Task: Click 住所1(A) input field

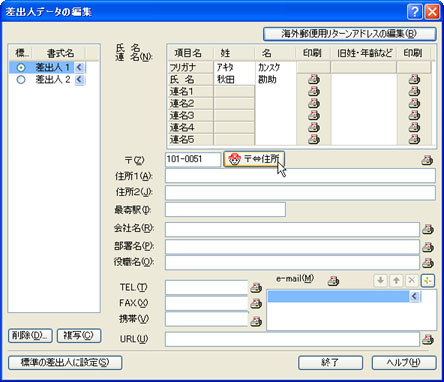Action: coord(300,176)
